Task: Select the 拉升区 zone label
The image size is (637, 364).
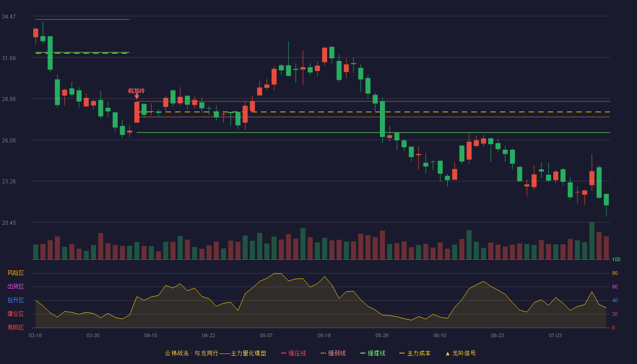Action: click(x=15, y=300)
